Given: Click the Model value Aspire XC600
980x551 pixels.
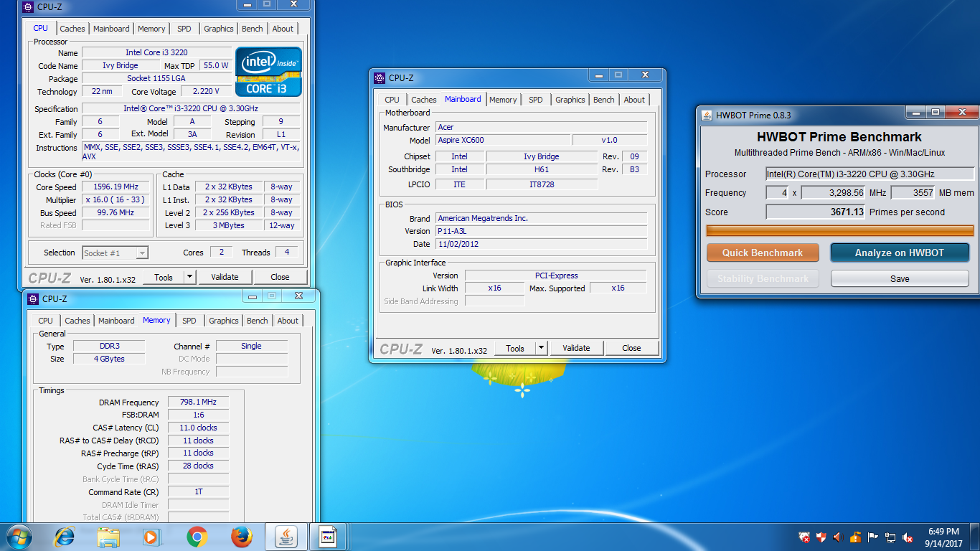Looking at the screenshot, I should [x=503, y=140].
